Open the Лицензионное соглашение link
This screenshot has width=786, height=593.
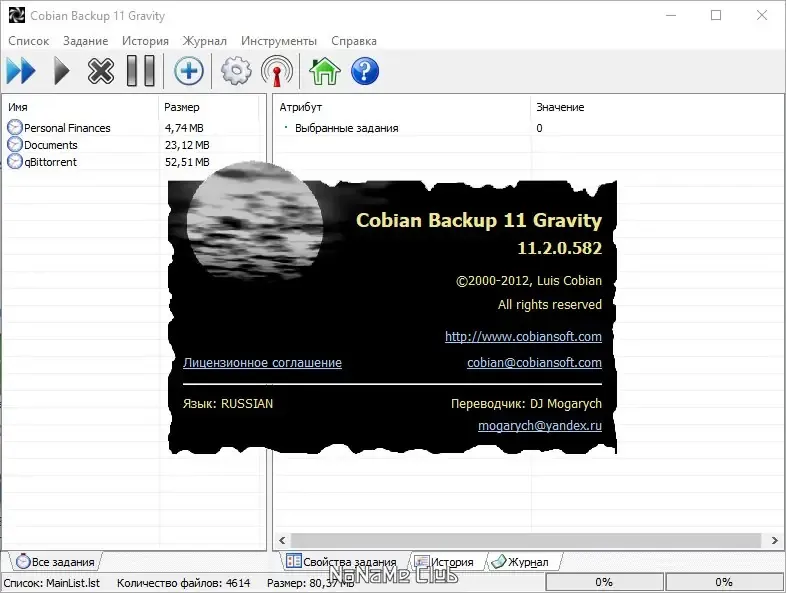click(262, 362)
